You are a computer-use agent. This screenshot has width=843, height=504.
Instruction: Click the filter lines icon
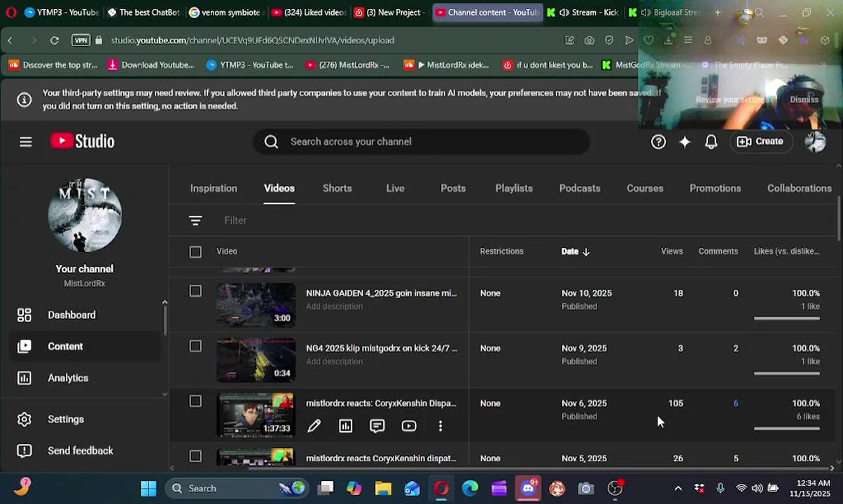(x=195, y=220)
